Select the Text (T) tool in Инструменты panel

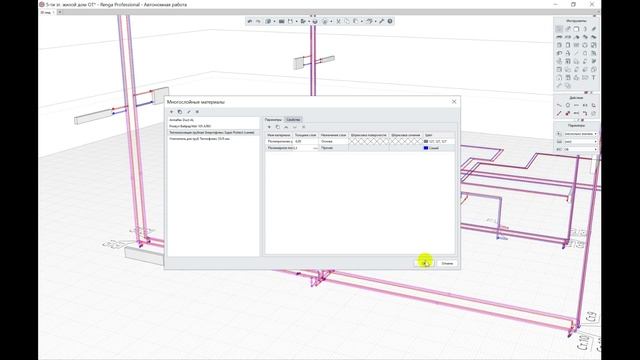click(593, 78)
